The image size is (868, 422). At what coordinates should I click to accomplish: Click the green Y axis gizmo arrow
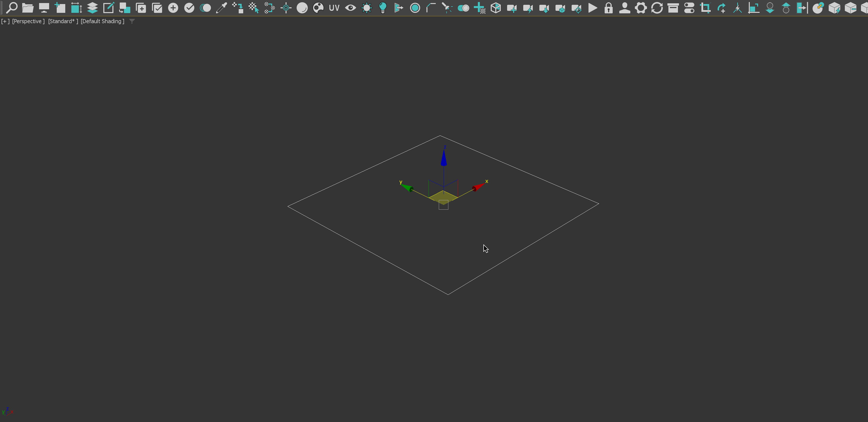click(x=407, y=188)
